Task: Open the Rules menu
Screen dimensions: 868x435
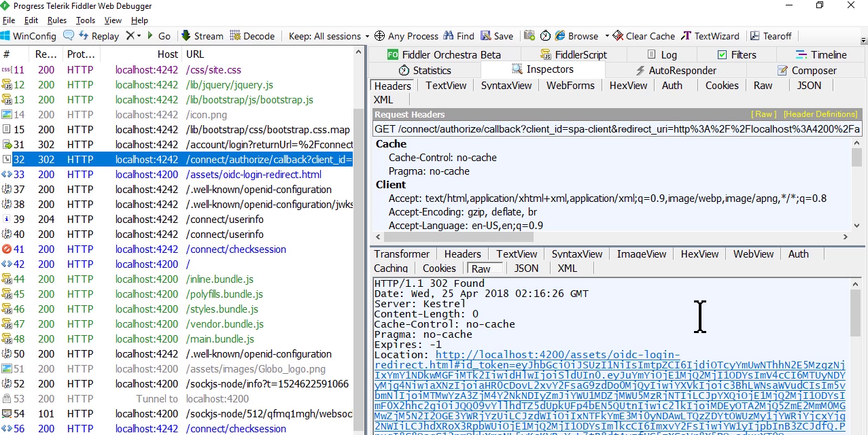Action: click(57, 20)
